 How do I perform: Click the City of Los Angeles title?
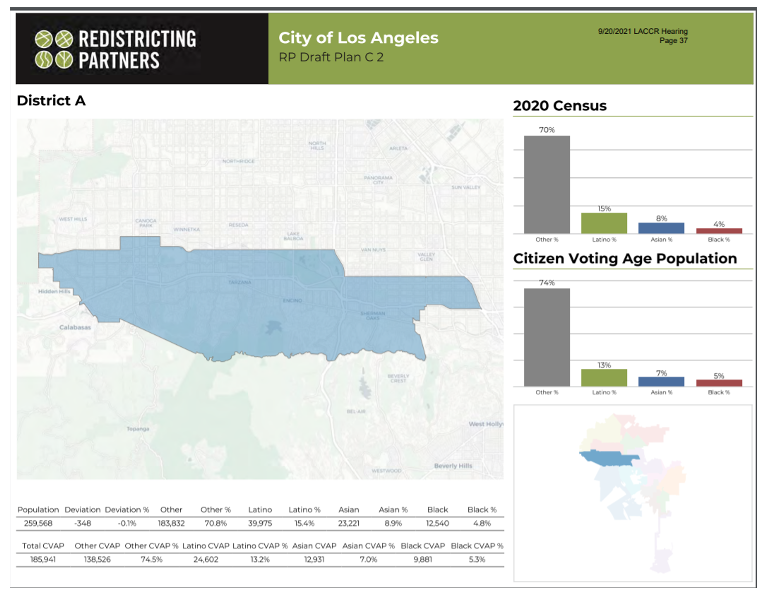[x=358, y=38]
